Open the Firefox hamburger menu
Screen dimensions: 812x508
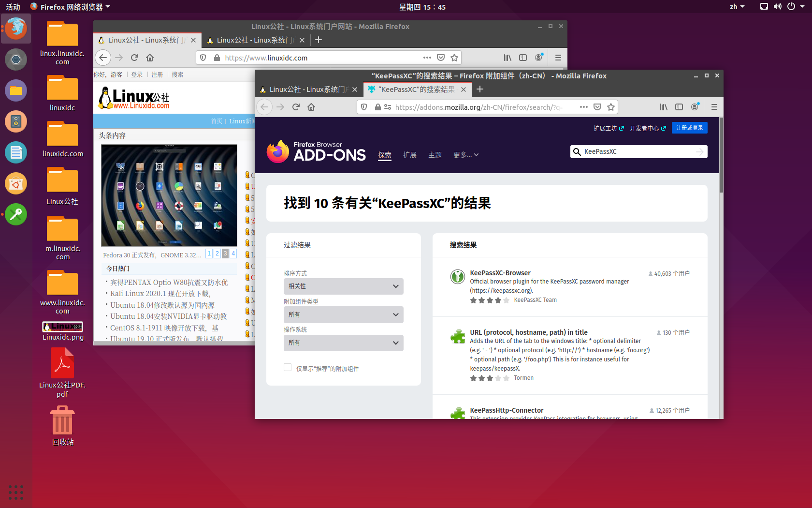[x=714, y=107]
